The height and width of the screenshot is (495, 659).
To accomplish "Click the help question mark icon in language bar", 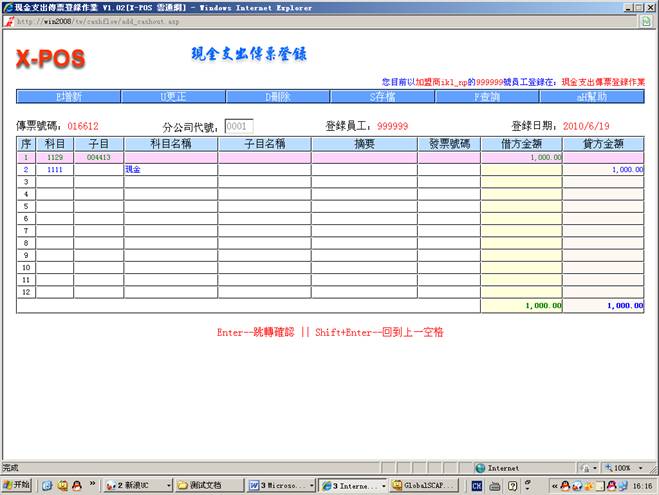I will [x=513, y=485].
